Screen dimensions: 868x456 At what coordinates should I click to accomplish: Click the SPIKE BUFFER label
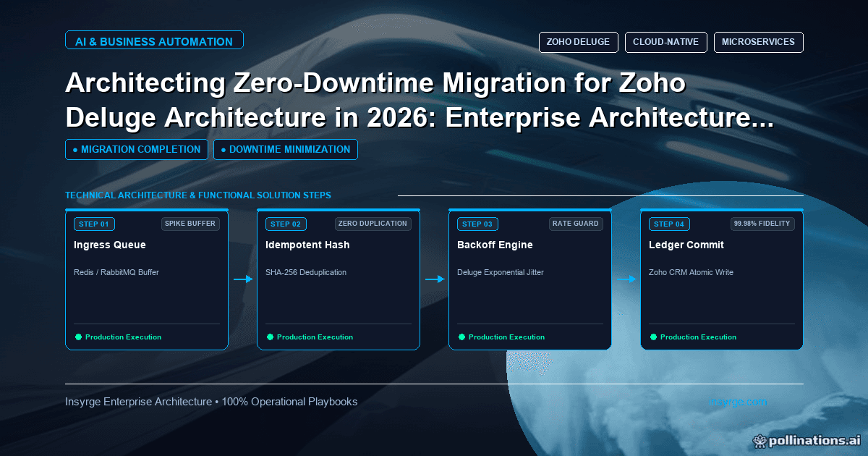click(x=190, y=224)
